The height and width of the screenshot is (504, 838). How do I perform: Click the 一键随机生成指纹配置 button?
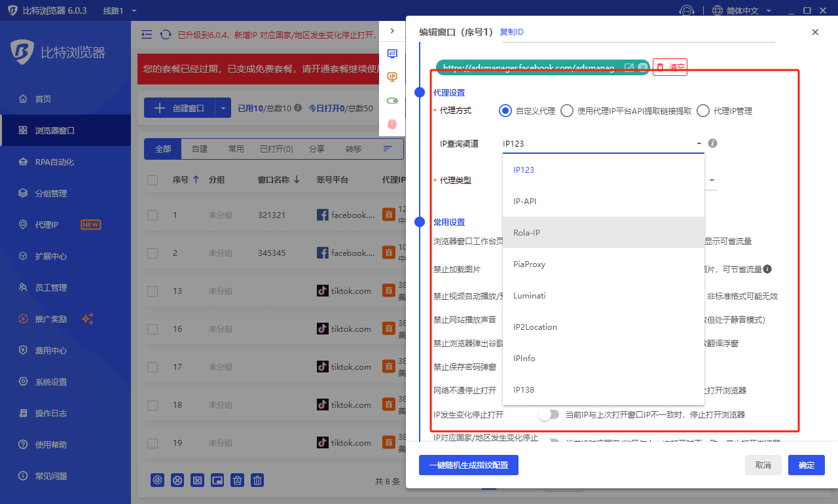coord(469,465)
